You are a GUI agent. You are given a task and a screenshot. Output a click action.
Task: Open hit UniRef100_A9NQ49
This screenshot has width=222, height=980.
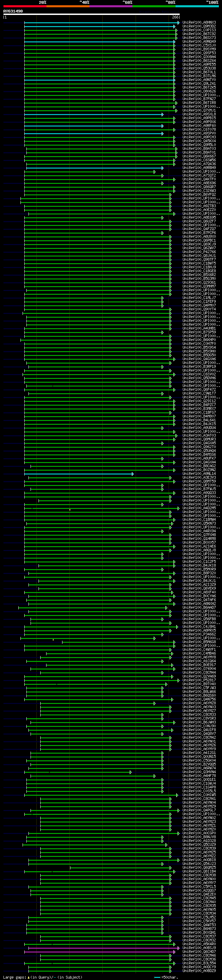click(199, 41)
